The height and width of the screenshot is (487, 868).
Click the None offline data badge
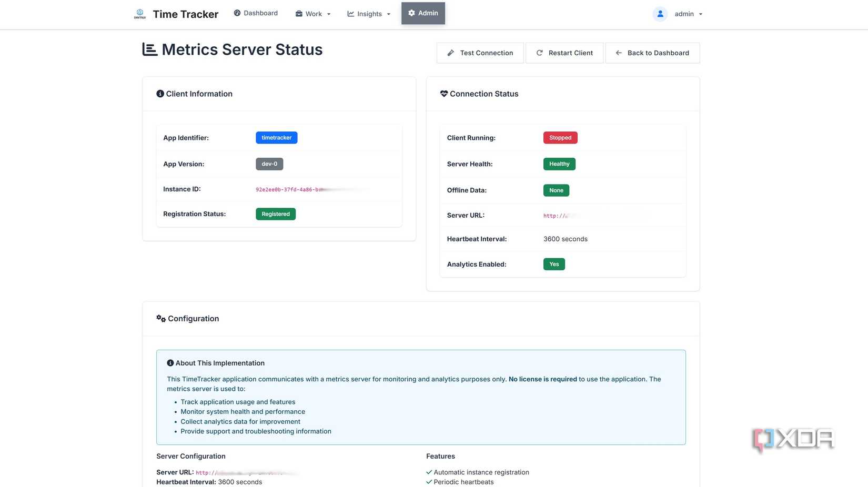coord(556,190)
